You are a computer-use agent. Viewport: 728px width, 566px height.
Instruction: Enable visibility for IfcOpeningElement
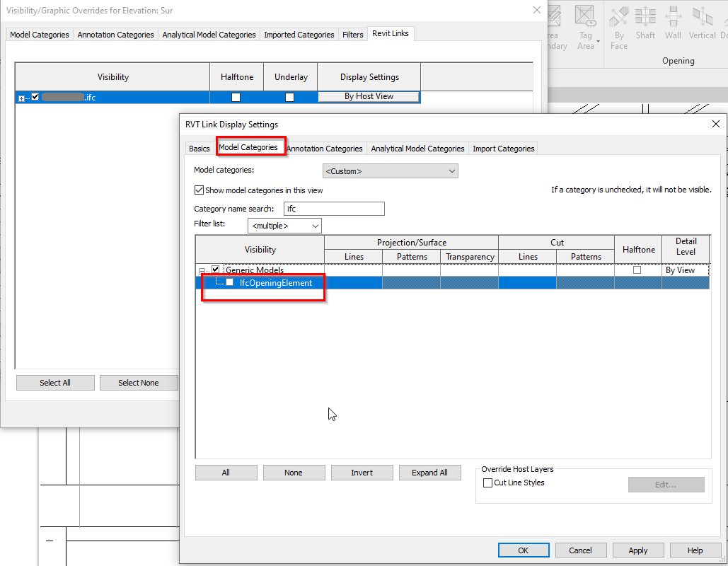(x=230, y=282)
